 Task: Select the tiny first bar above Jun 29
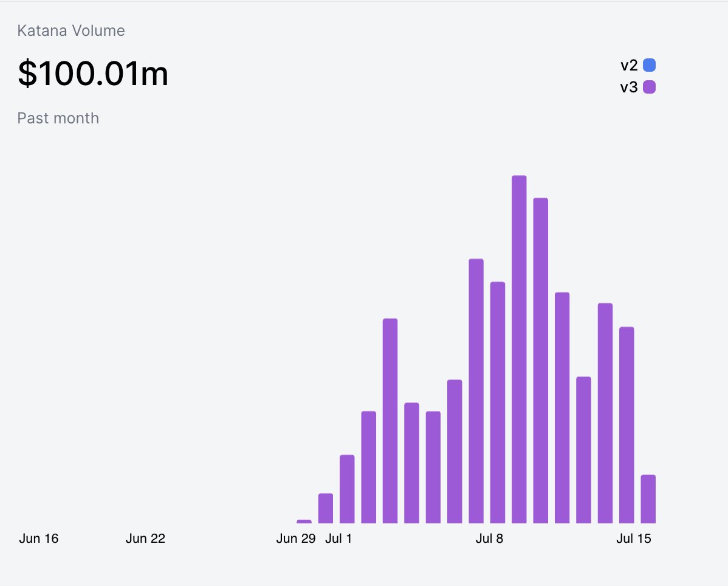[x=304, y=522]
